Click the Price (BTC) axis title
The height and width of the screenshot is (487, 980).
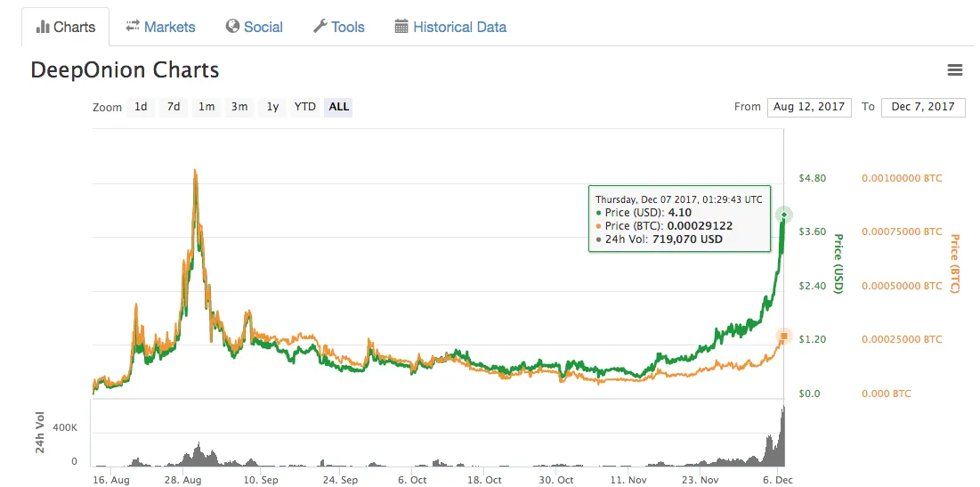pos(954,264)
